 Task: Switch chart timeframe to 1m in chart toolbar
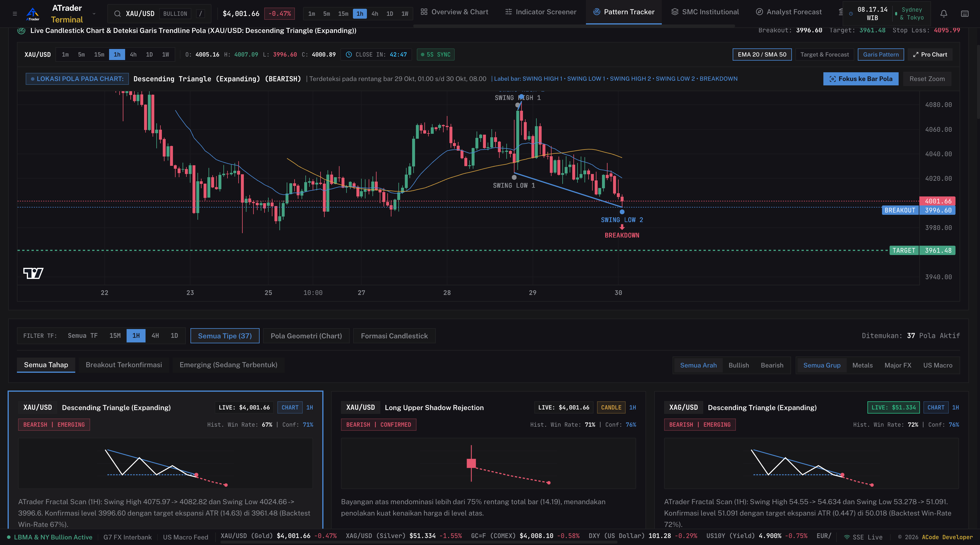pyautogui.click(x=65, y=54)
